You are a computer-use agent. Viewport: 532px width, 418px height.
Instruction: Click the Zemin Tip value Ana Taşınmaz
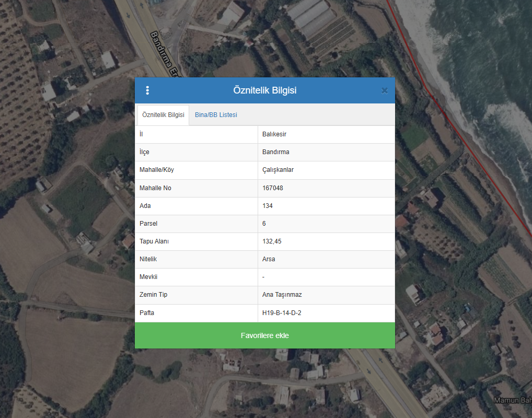click(x=282, y=295)
